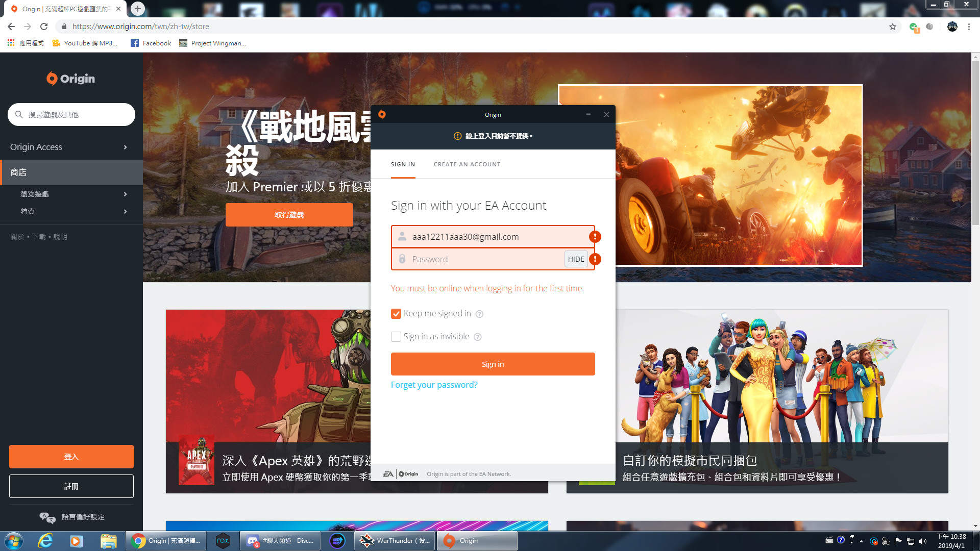Click the 說明 footer link
Screen dimensions: 980x551
[x=60, y=237]
